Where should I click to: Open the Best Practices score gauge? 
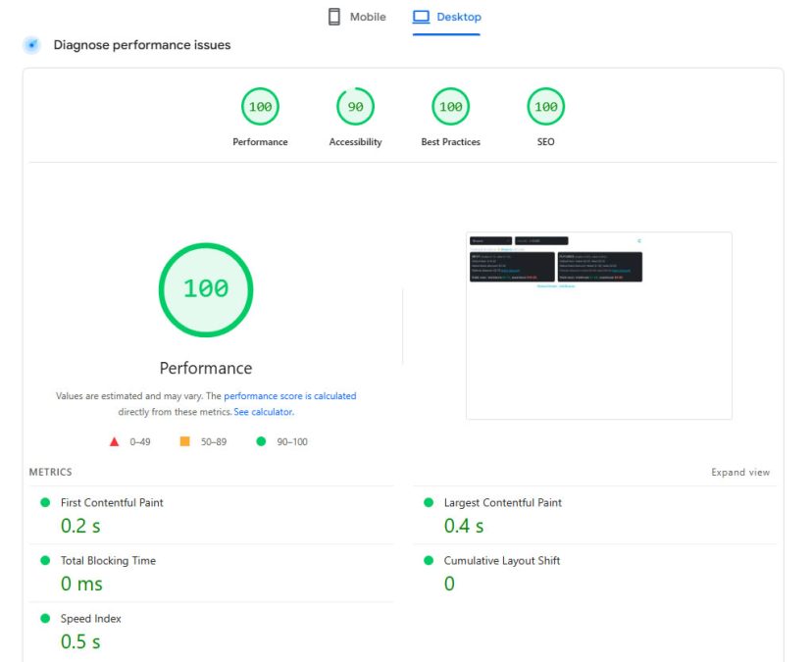pos(450,107)
